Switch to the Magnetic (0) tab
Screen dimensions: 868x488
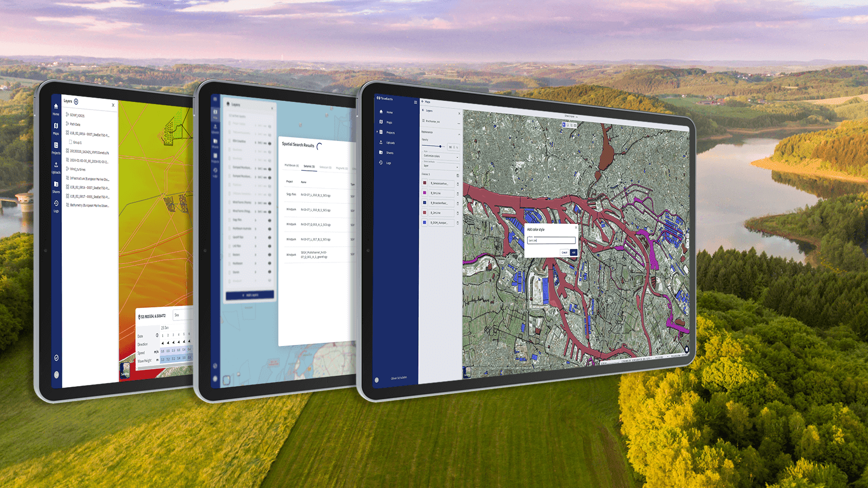click(341, 168)
